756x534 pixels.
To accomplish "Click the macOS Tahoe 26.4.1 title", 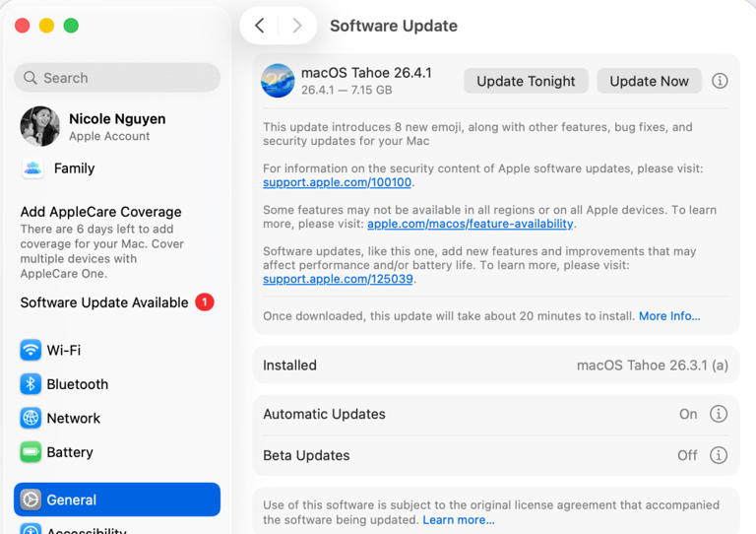I will (366, 73).
